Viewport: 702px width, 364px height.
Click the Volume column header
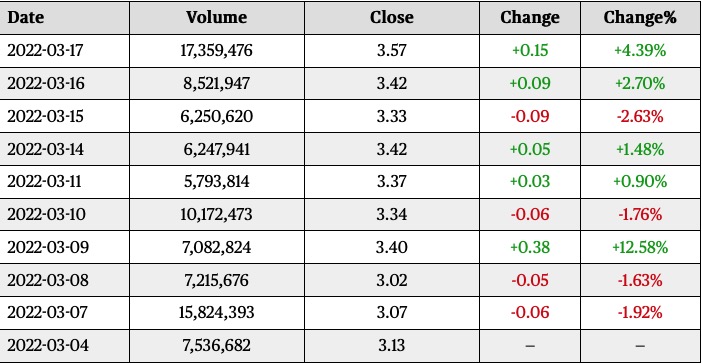[217, 17]
